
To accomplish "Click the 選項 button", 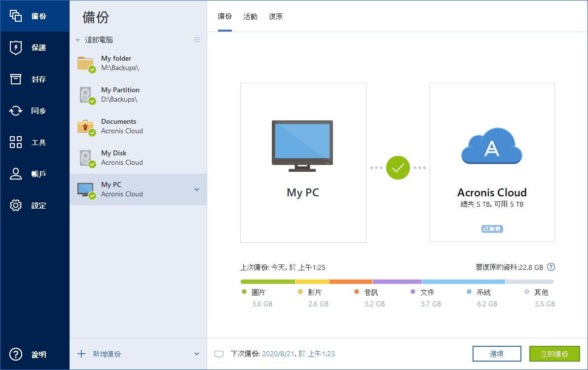I will (x=496, y=354).
